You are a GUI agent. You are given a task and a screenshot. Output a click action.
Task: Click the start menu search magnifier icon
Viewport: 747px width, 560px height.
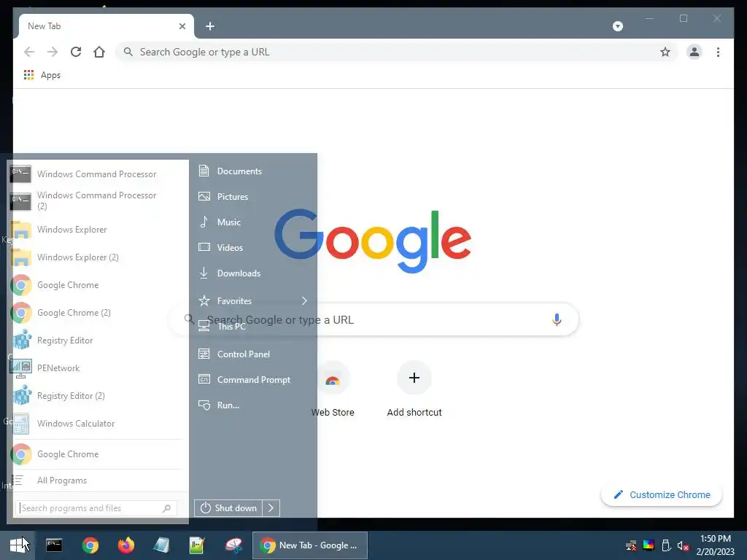166,508
